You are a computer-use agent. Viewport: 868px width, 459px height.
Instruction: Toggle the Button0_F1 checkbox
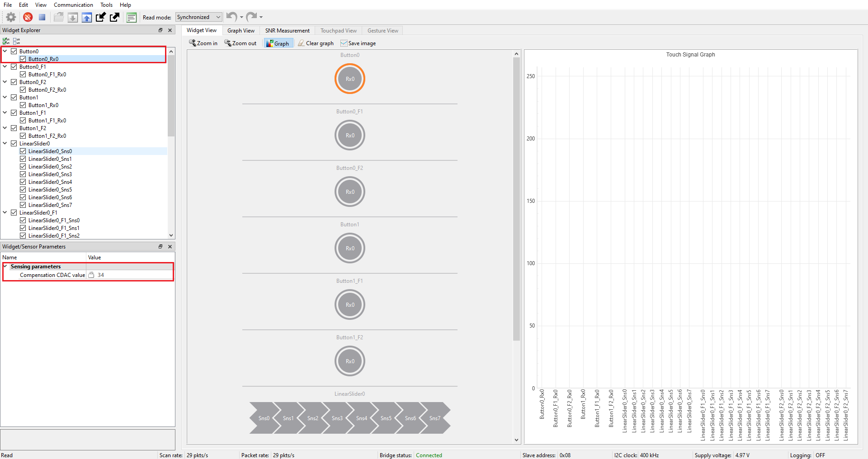(14, 67)
